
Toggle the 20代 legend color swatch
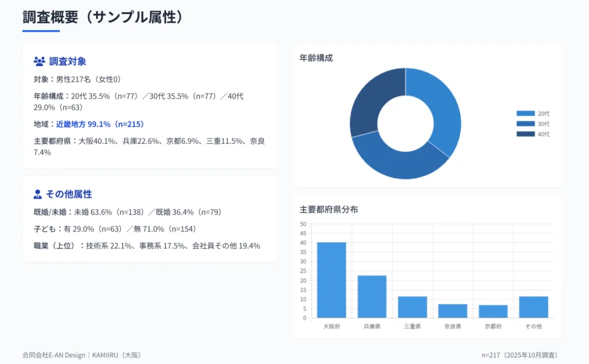(525, 114)
